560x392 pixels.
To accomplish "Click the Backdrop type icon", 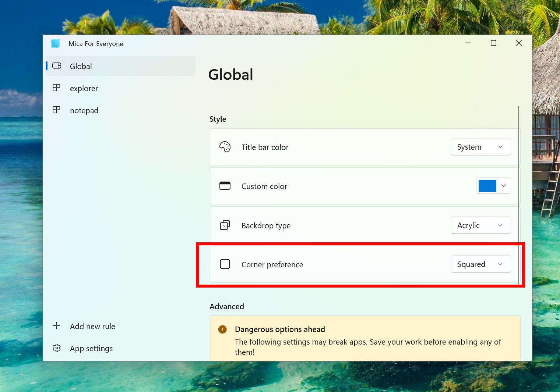I will 225,225.
